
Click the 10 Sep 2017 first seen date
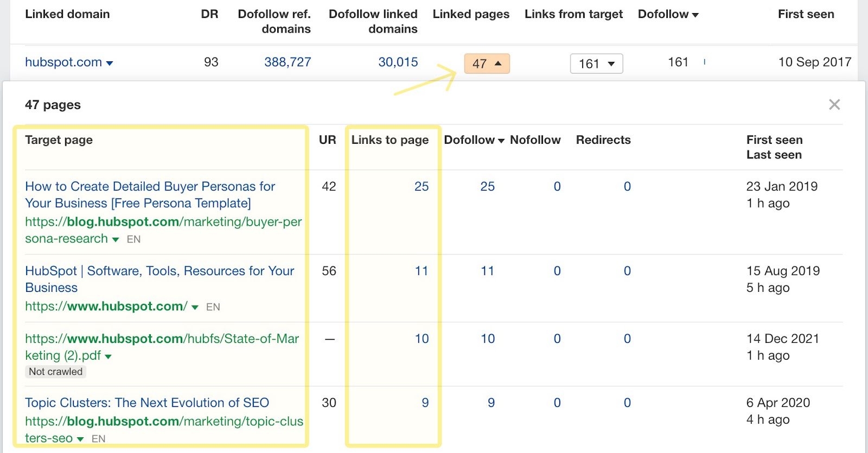tap(815, 62)
